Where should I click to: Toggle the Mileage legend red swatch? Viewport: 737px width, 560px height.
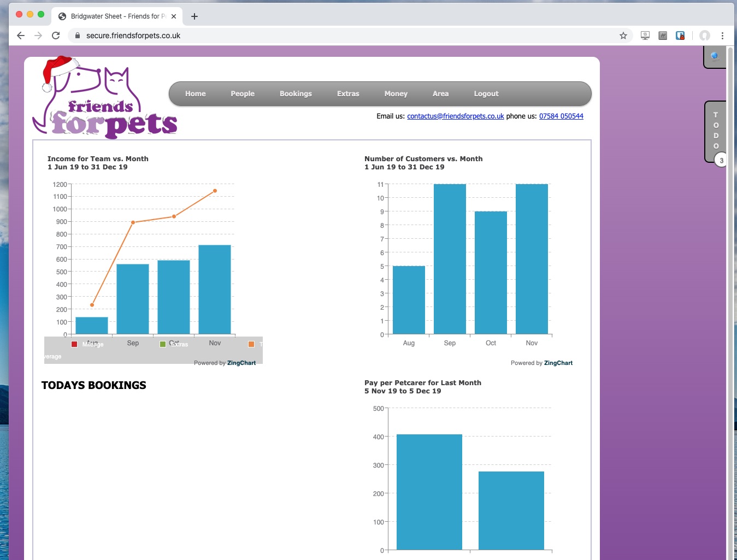pos(74,344)
